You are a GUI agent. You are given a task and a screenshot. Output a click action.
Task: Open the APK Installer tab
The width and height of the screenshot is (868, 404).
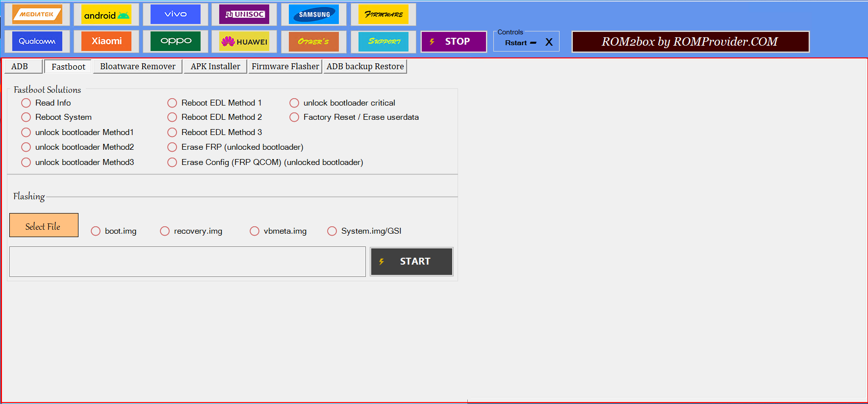coord(215,66)
